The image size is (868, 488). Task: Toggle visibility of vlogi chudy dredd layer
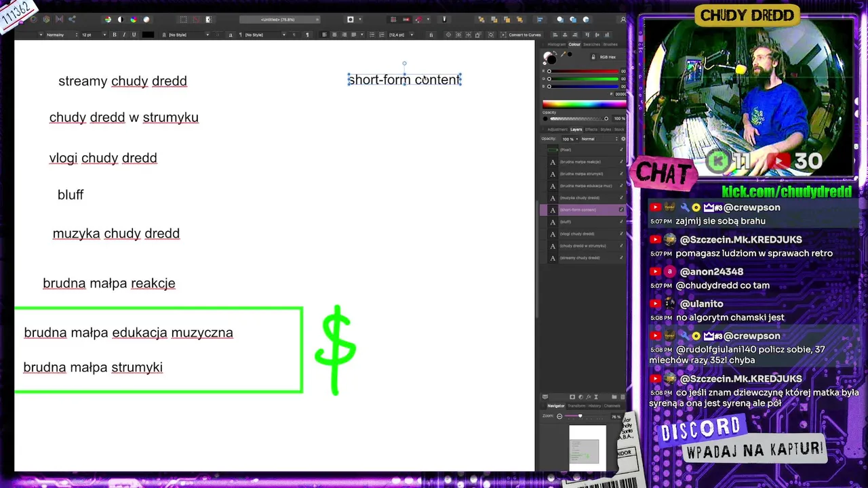pos(621,234)
